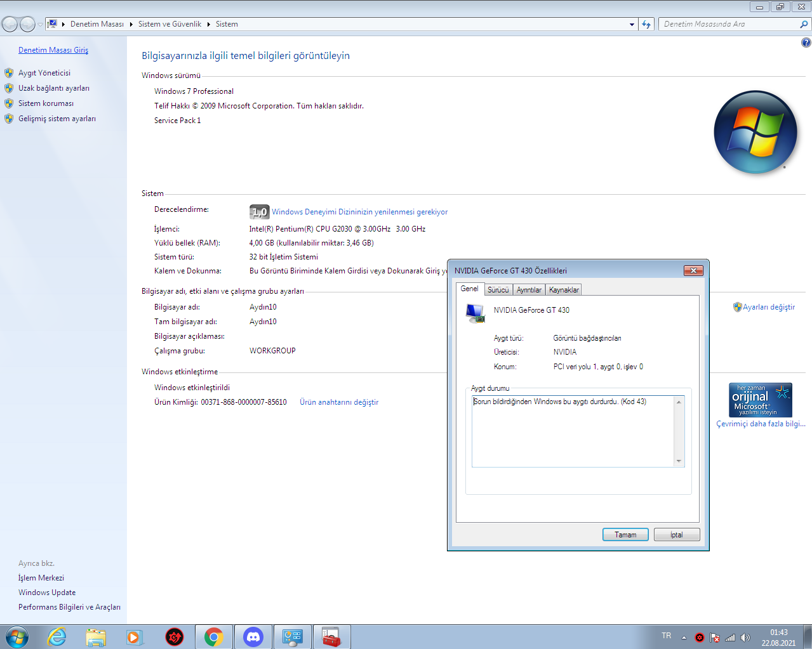Open Windows Media Player from the taskbar
The width and height of the screenshot is (812, 649).
click(x=135, y=637)
